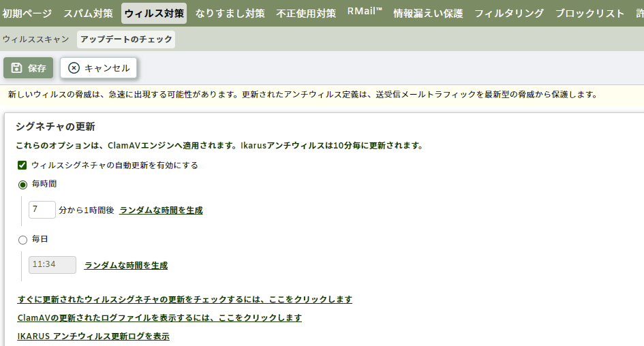The image size is (644, 346).
Task: Generate random time for the hourly option
Action: 161,210
